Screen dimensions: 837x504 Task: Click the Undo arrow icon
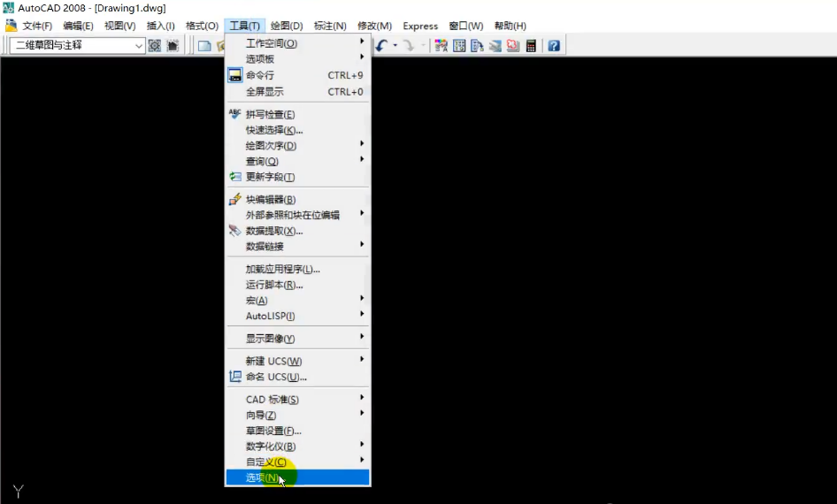click(381, 46)
